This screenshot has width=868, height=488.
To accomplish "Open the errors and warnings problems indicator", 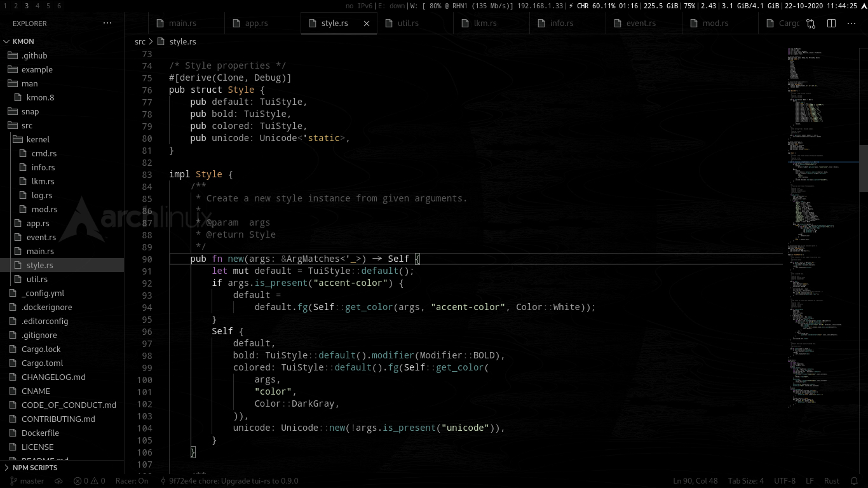I will (90, 481).
